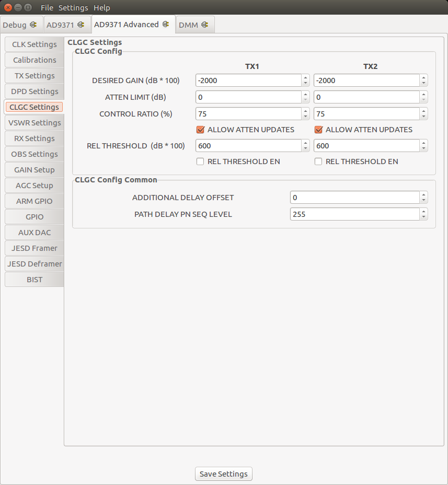The width and height of the screenshot is (448, 485).
Task: Disable ALLOW ATTEN UPDATES for TX1
Action: pos(200,130)
